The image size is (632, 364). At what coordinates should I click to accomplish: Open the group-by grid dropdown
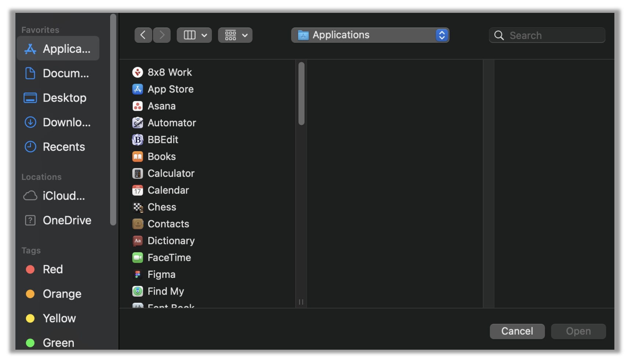tap(235, 35)
